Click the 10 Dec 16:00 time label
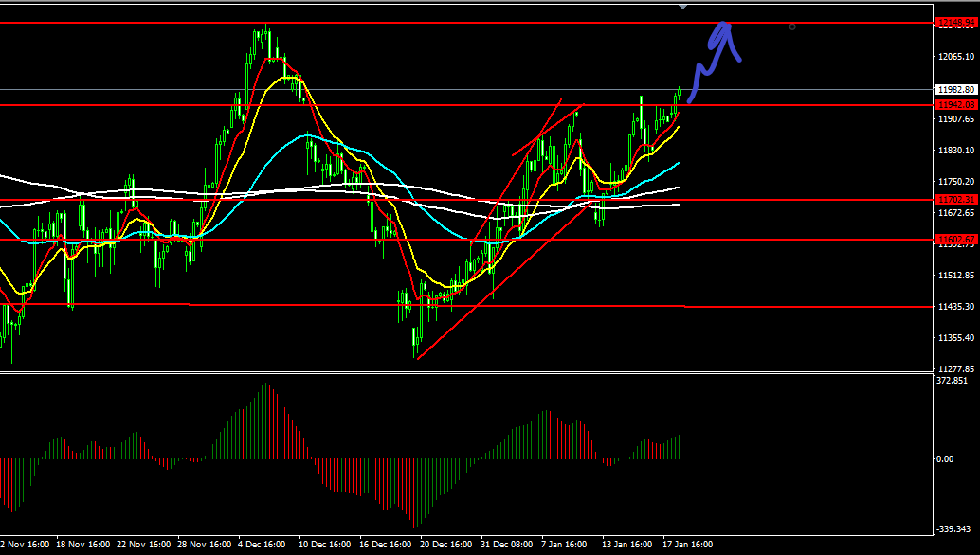The image size is (980, 555). coord(326,545)
